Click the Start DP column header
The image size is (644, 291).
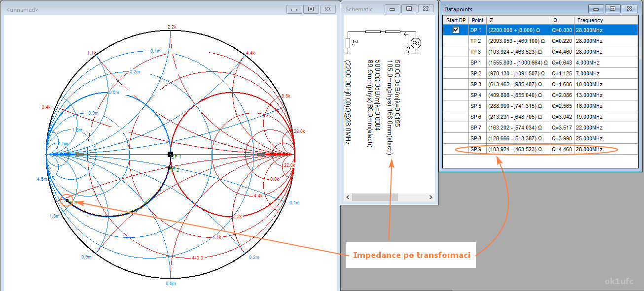(x=456, y=20)
